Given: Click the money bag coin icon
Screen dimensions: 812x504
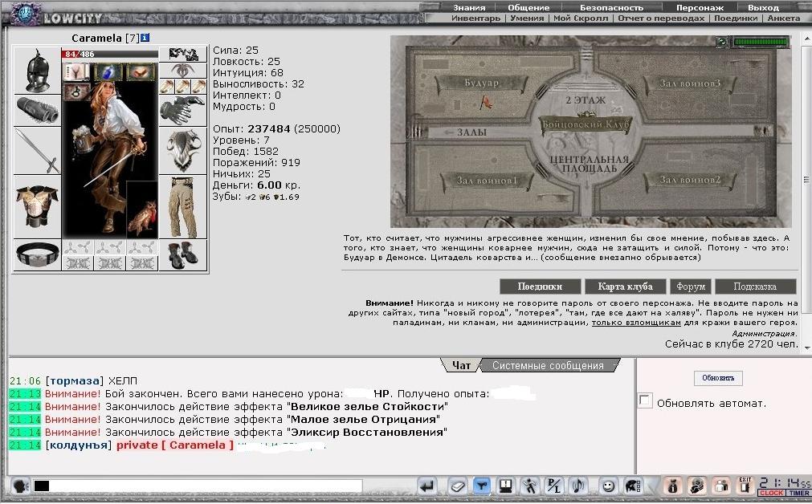Looking at the screenshot, I should (697, 486).
